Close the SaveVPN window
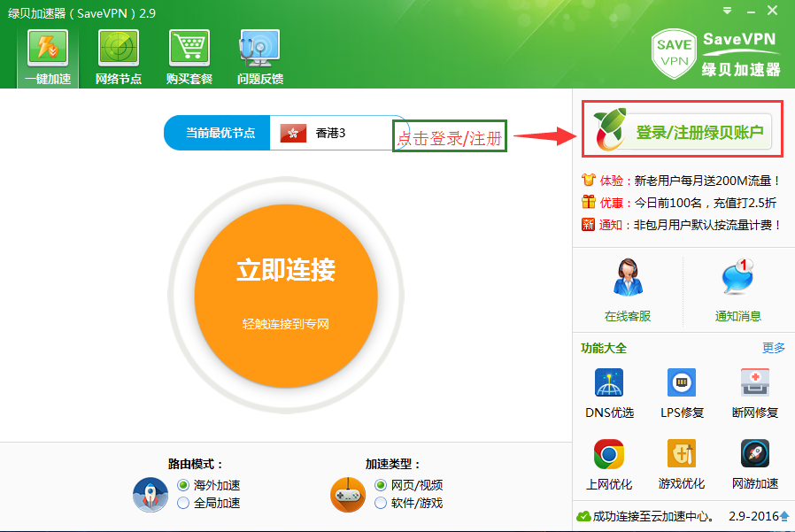 pyautogui.click(x=772, y=11)
